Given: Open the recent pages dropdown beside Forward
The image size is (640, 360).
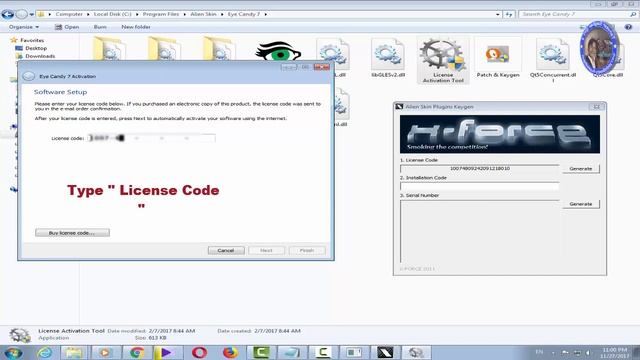Looking at the screenshot, I should click(x=31, y=15).
